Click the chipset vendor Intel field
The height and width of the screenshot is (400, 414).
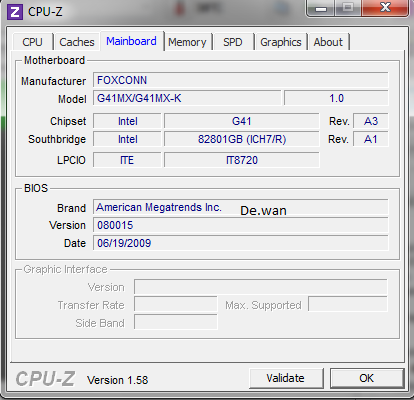pyautogui.click(x=127, y=121)
